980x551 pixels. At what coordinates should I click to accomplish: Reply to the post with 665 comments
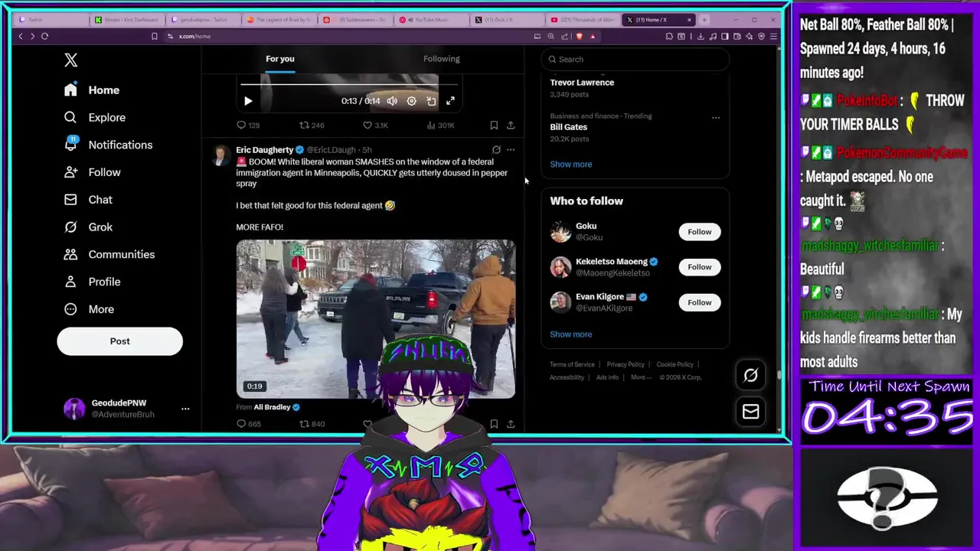[x=249, y=424]
